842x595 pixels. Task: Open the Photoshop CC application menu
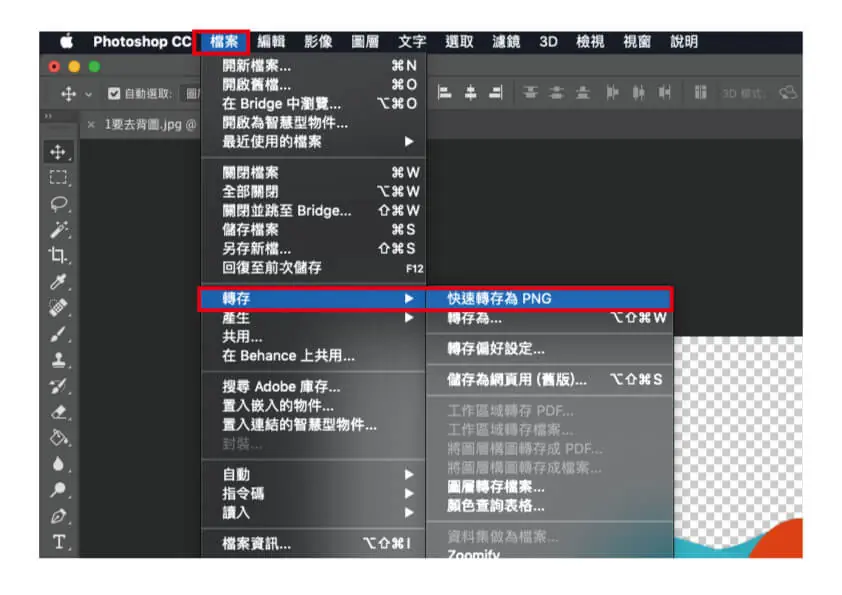(x=142, y=41)
